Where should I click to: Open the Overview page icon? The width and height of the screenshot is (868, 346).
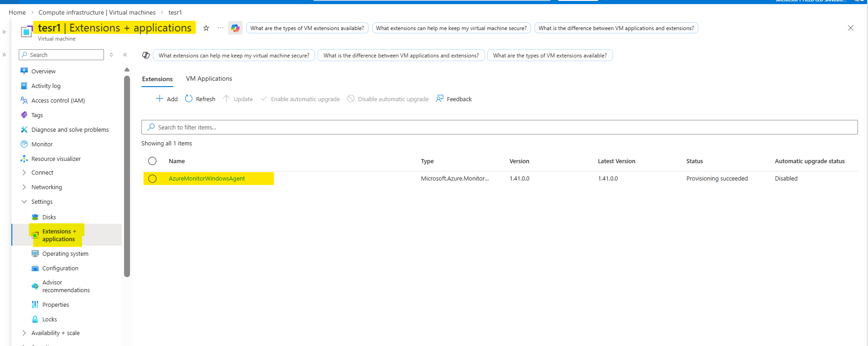[24, 71]
